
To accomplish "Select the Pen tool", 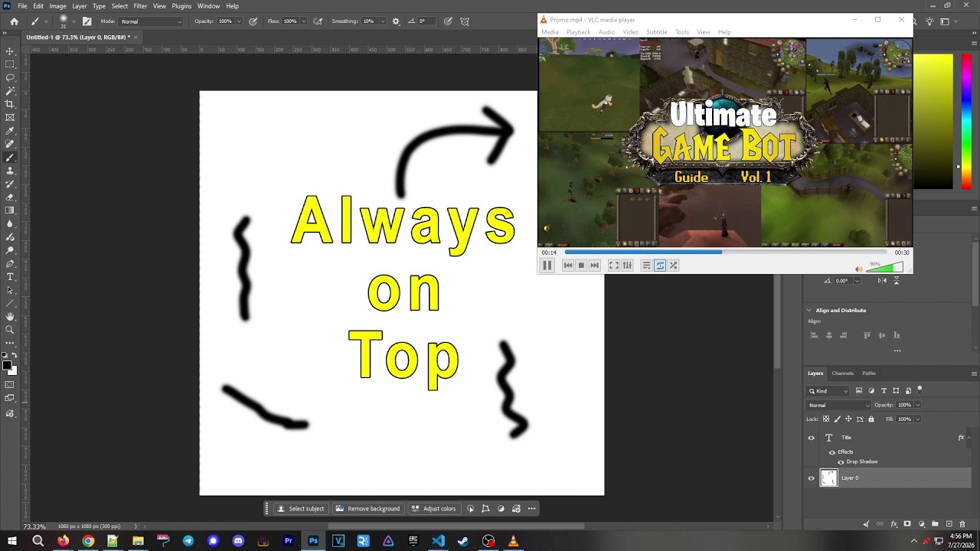I will click(x=10, y=263).
